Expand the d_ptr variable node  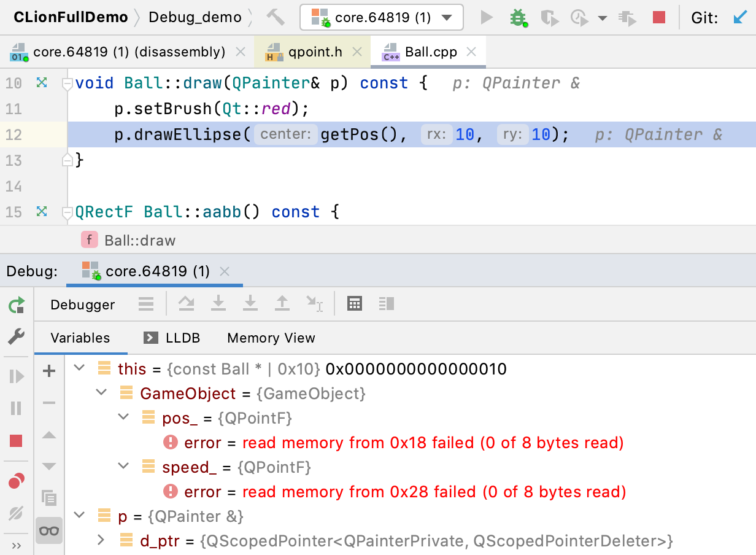click(x=101, y=540)
